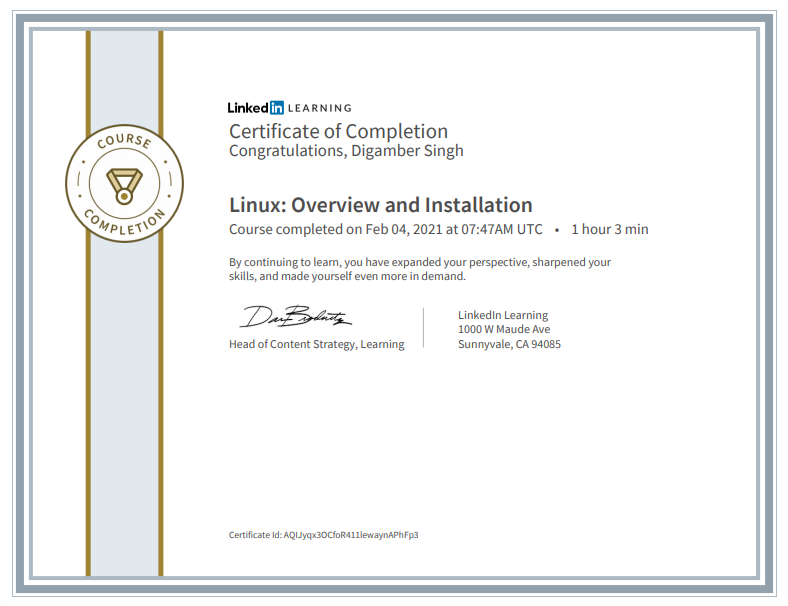Image resolution: width=788 pixels, height=606 pixels.
Task: Select the "Certificate of Completion" heading
Action: click(338, 131)
